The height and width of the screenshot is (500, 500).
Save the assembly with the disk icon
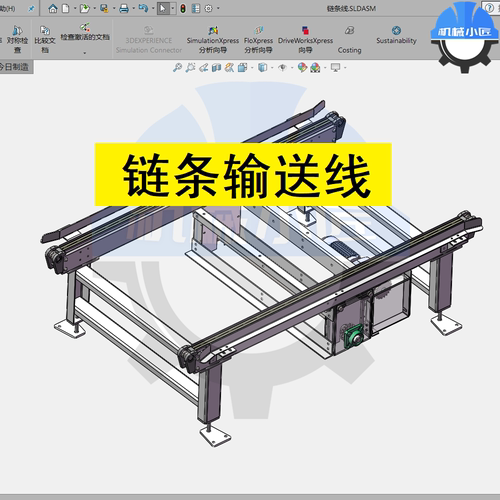tap(104, 8)
